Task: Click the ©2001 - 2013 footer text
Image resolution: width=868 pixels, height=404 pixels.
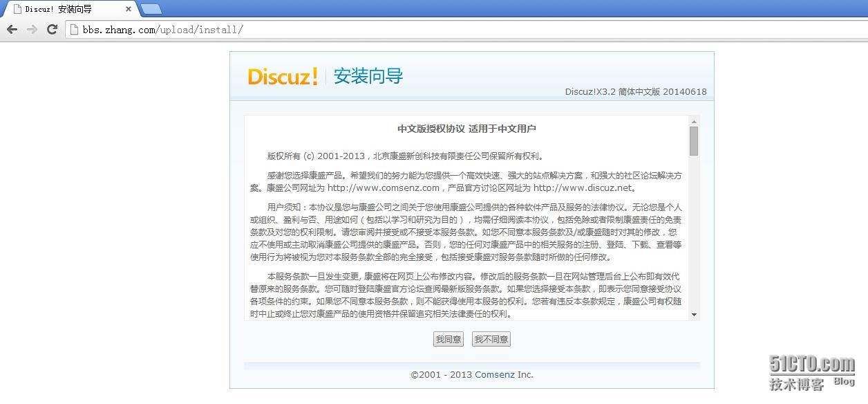Action: pyautogui.click(x=441, y=374)
